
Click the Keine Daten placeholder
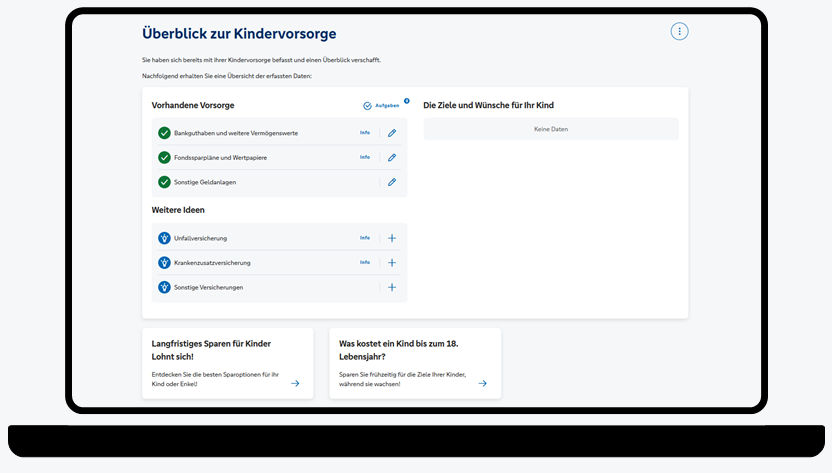(551, 129)
